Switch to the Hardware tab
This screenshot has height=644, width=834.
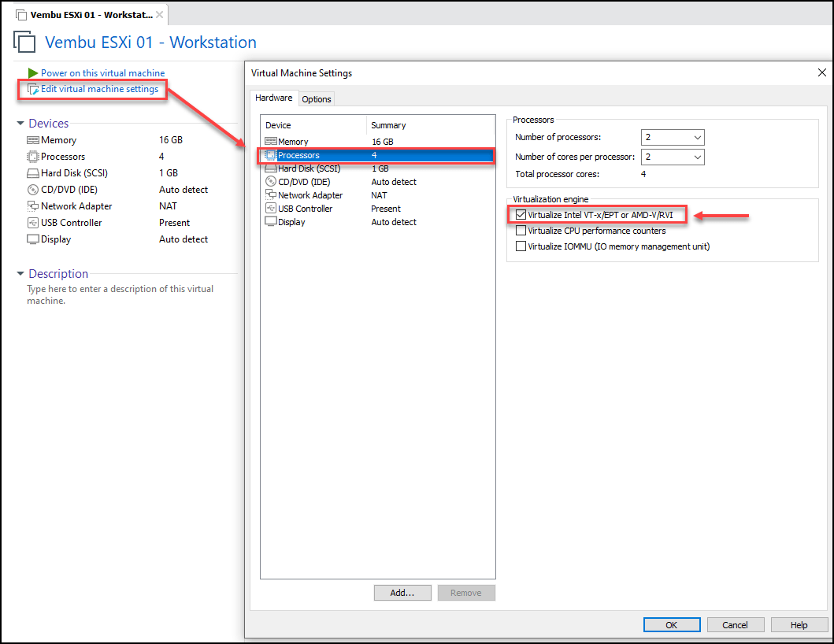[274, 98]
